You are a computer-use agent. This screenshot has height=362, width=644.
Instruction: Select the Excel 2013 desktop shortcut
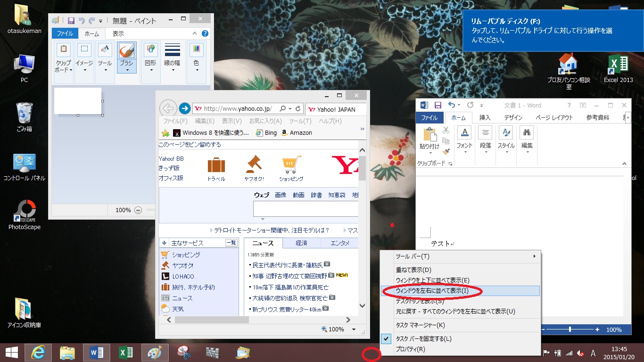[x=618, y=68]
